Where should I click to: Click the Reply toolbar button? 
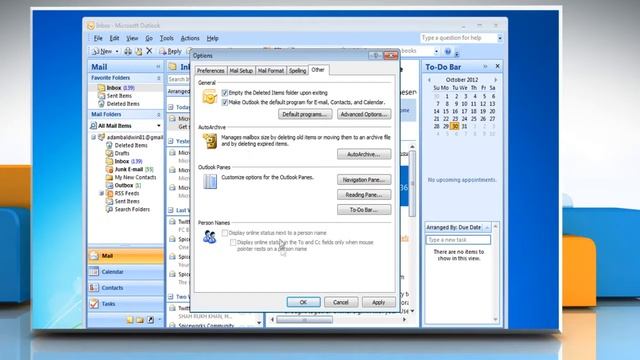170,51
